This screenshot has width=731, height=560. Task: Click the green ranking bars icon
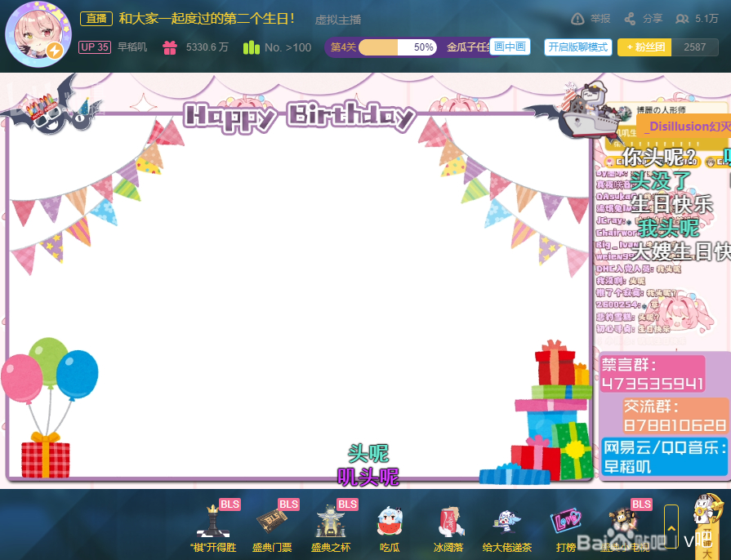point(252,47)
